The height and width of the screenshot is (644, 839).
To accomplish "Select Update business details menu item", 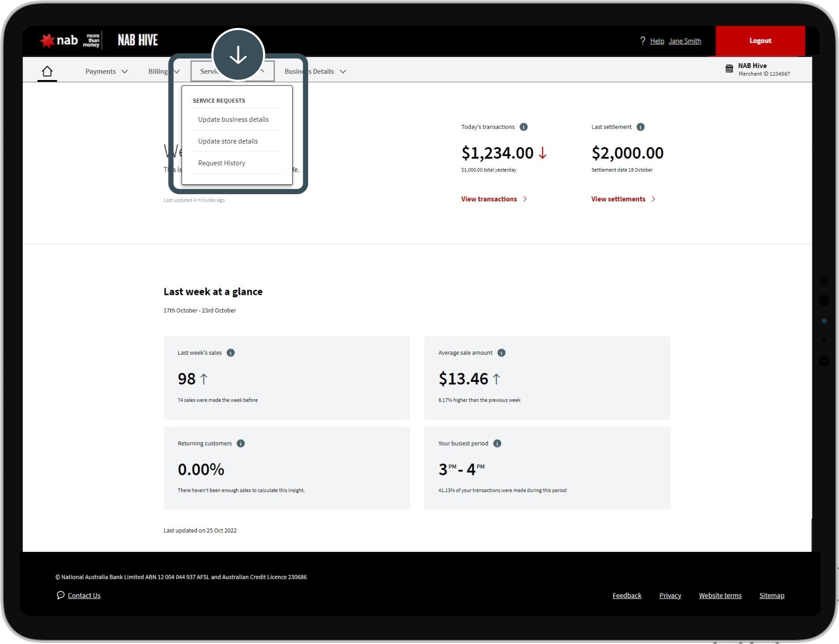I will [233, 120].
